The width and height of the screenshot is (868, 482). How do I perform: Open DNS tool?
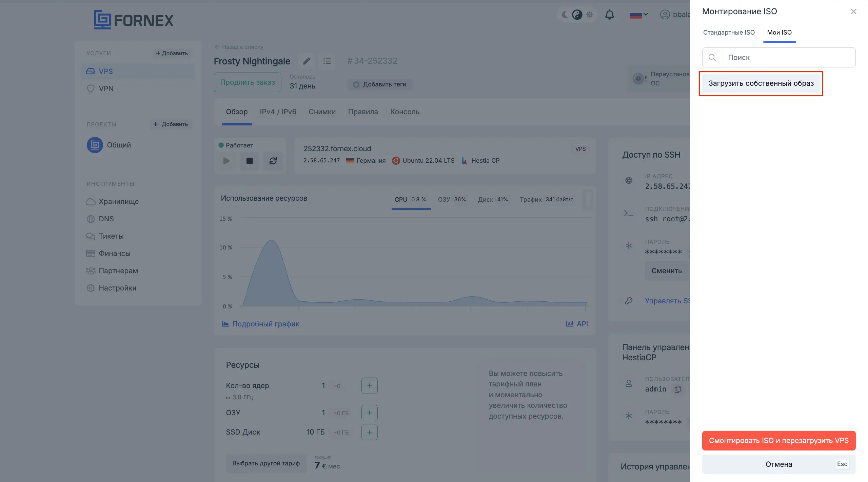click(x=100, y=219)
